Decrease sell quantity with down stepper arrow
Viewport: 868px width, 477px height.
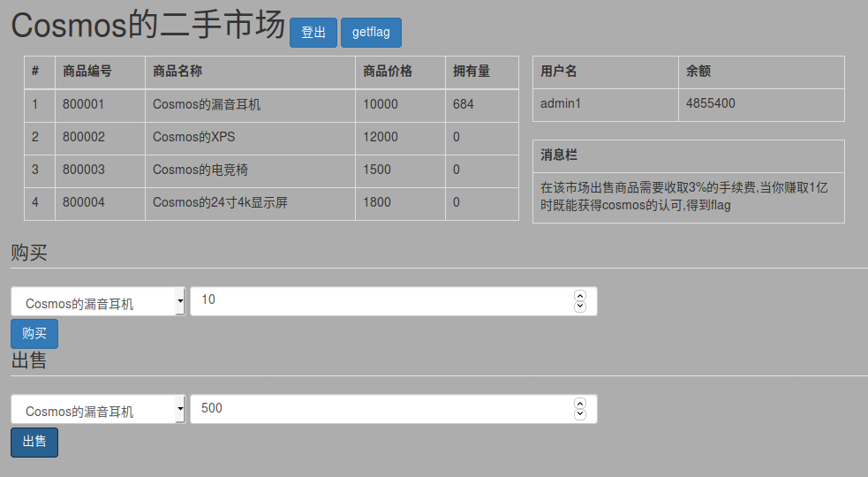pos(580,414)
